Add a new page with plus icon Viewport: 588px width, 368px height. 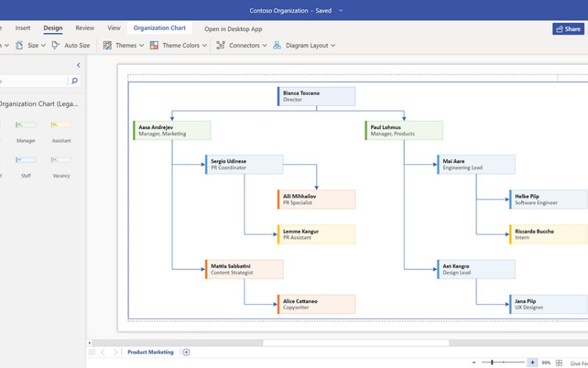coord(187,353)
